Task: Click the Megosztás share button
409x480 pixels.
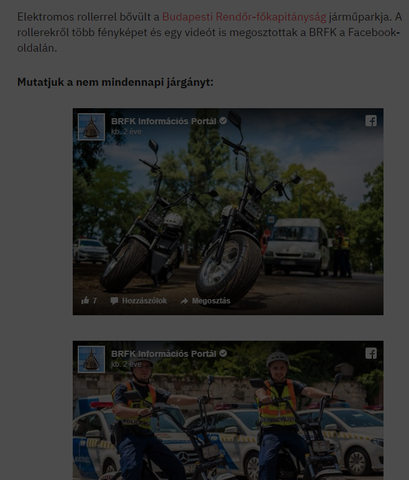Action: pyautogui.click(x=205, y=301)
